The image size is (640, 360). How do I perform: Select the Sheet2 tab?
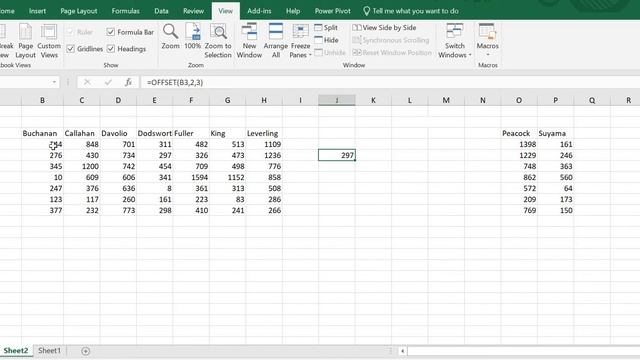click(x=16, y=351)
